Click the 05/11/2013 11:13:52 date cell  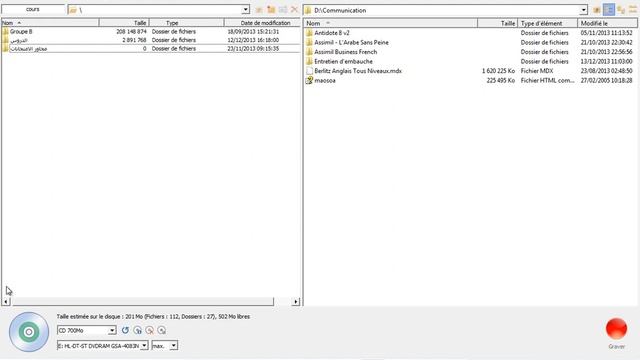[x=607, y=33]
